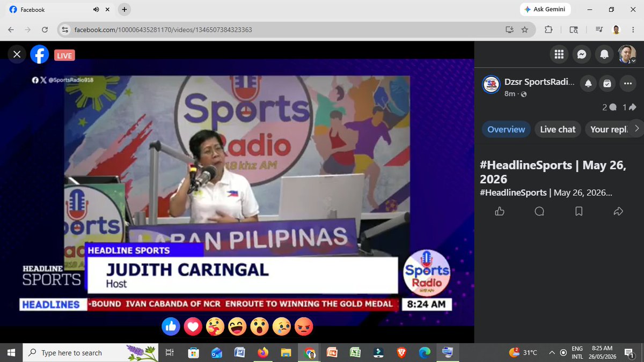Switch to the Your replays tab
Screen dimensions: 644x362
(609, 129)
